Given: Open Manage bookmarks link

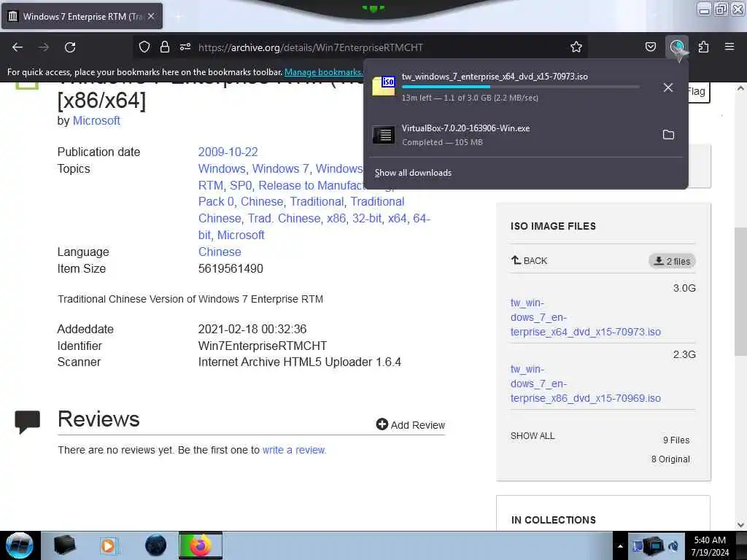Looking at the screenshot, I should click(x=323, y=72).
